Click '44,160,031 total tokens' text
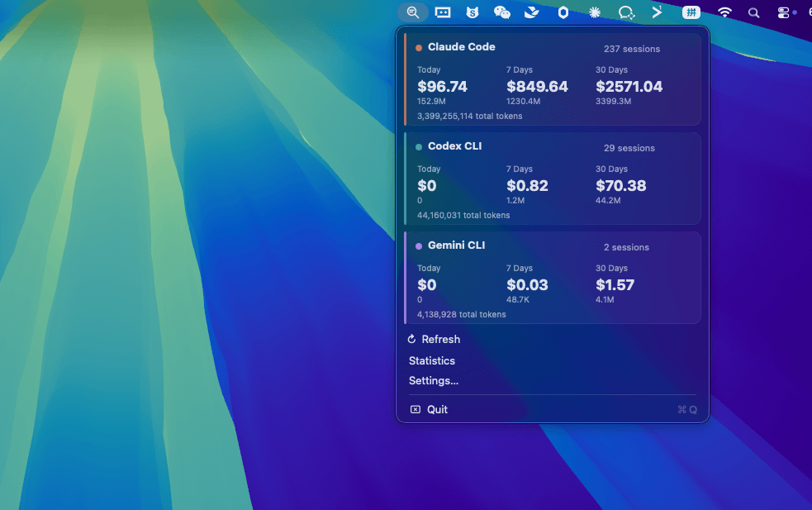Screen dimensions: 812x510 pyautogui.click(x=463, y=215)
